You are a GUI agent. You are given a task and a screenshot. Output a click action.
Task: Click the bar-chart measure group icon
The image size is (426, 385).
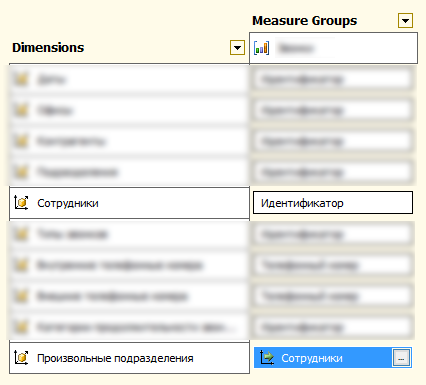(x=261, y=48)
